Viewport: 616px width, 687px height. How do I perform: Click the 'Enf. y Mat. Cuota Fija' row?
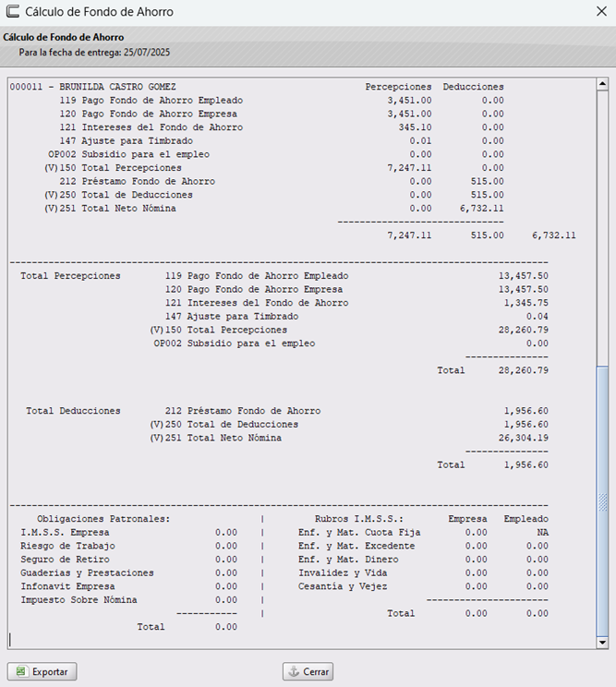click(423, 533)
